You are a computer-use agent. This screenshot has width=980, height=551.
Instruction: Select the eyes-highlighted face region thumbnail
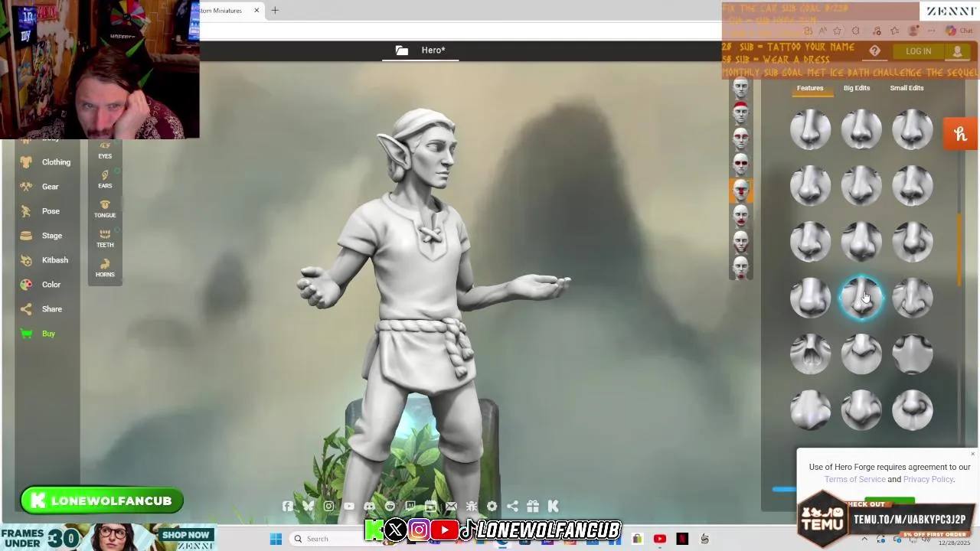point(740,165)
